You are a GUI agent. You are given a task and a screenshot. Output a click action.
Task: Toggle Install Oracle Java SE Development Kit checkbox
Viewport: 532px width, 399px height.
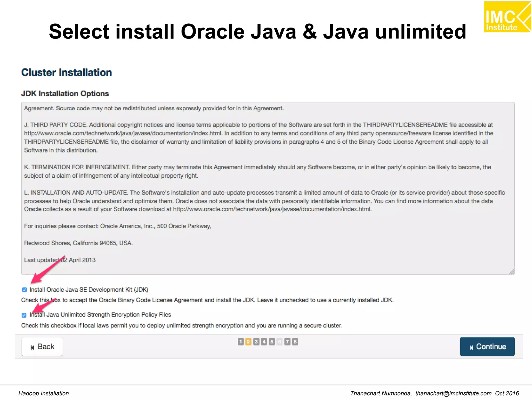pos(24,290)
